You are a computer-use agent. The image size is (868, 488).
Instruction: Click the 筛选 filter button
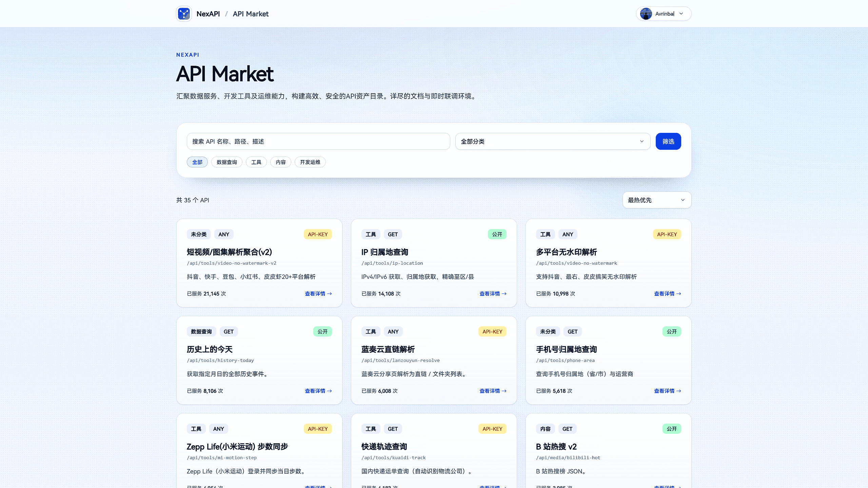tap(668, 141)
